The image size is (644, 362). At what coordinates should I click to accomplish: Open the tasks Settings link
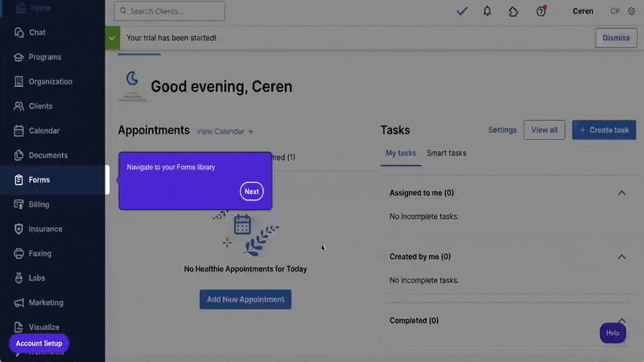coord(502,130)
